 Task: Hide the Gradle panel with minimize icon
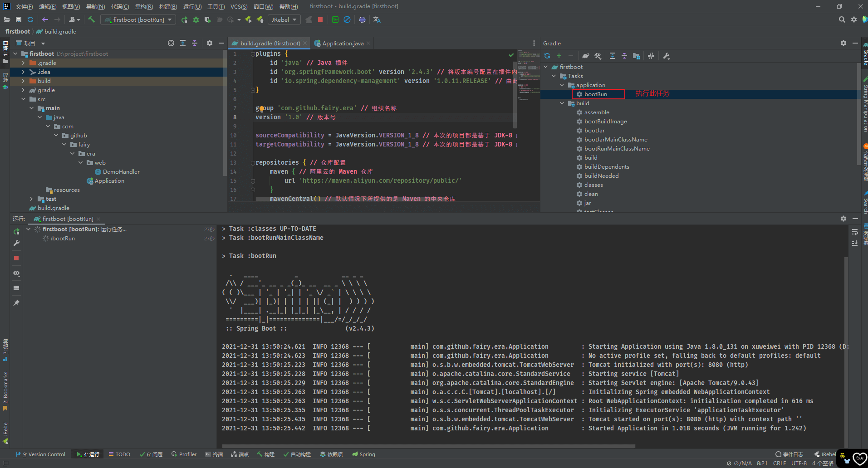855,43
